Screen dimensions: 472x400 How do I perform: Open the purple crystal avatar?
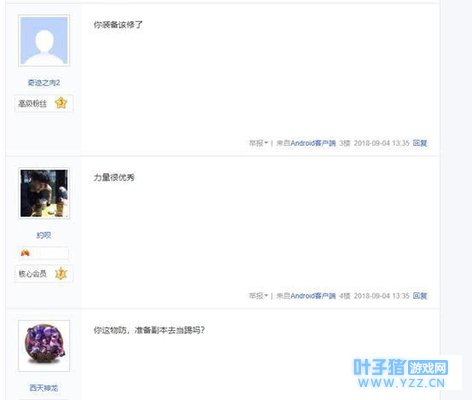point(44,346)
